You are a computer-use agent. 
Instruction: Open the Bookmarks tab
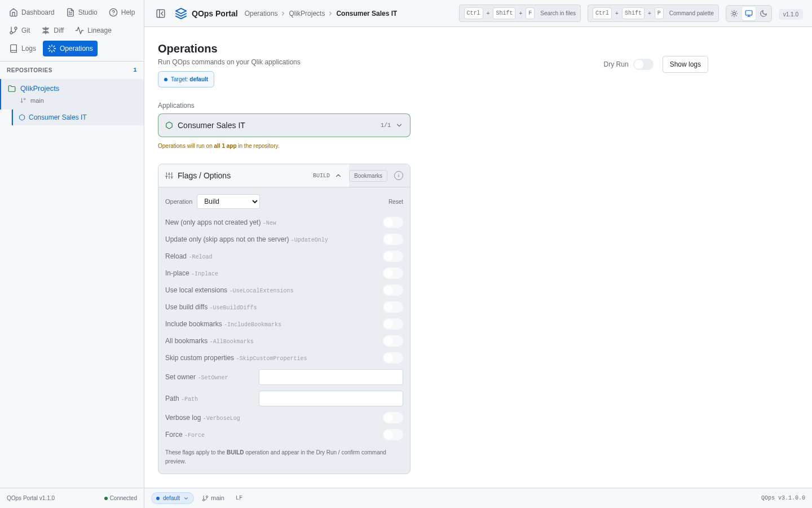(x=368, y=176)
